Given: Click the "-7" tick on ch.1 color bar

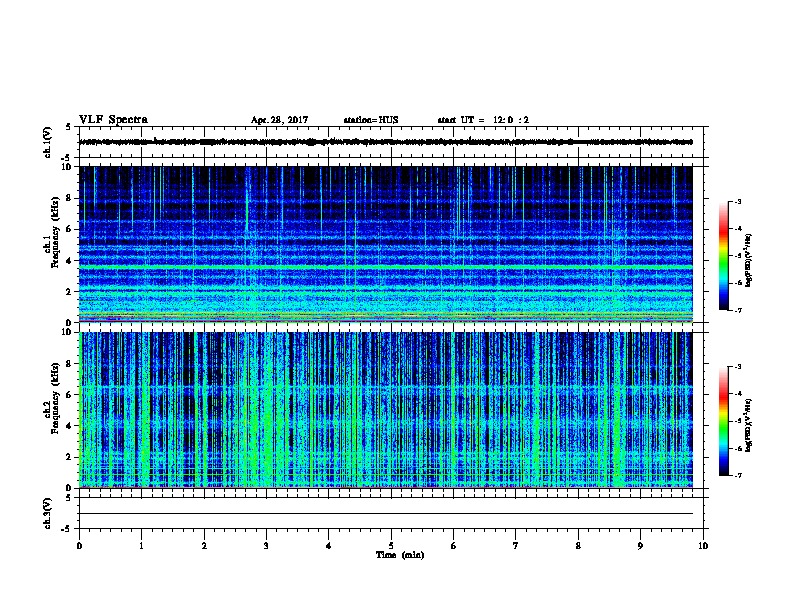Looking at the screenshot, I should pyautogui.click(x=737, y=310).
